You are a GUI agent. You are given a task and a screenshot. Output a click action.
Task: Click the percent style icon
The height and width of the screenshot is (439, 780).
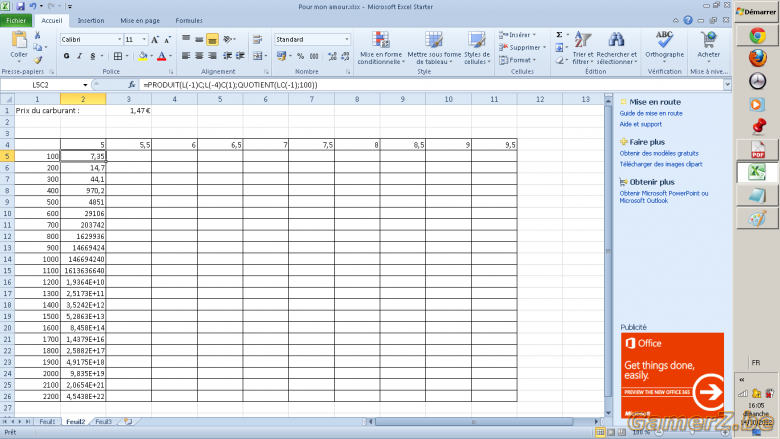pyautogui.click(x=300, y=56)
